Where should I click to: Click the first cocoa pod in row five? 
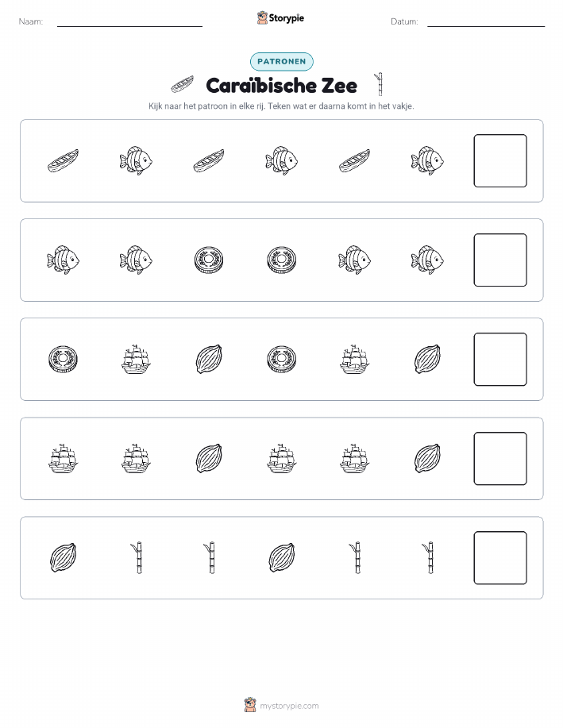click(x=64, y=558)
